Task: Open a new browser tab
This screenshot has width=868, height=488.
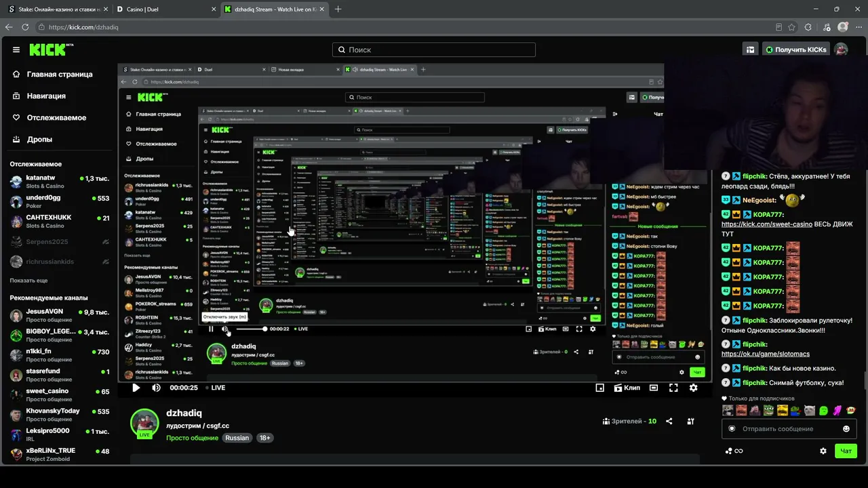Action: [338, 9]
